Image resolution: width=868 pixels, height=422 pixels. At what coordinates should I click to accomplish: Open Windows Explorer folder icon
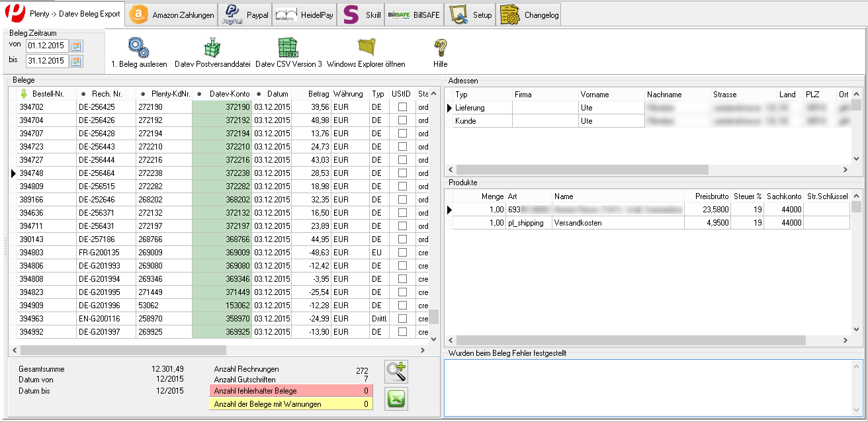click(366, 47)
